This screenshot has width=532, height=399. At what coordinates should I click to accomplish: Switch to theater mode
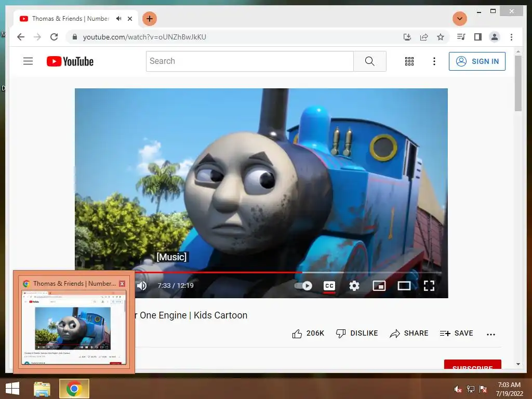[404, 286]
